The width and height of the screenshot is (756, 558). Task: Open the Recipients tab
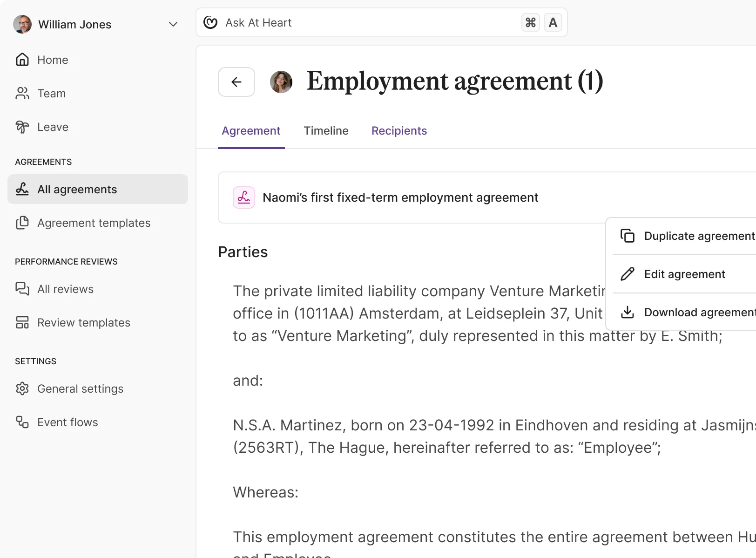point(399,130)
